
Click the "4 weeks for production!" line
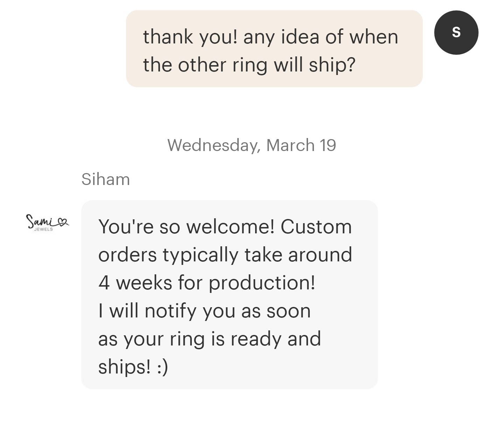(206, 283)
